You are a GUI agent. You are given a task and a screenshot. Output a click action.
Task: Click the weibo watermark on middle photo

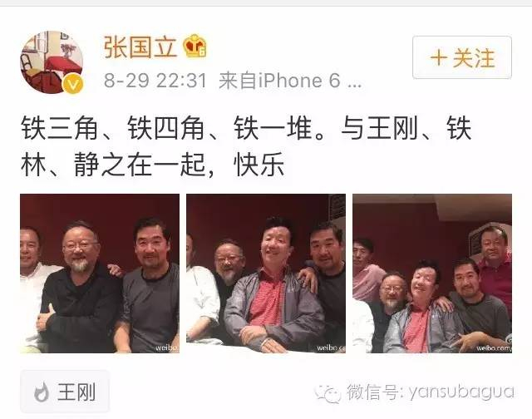(331, 348)
